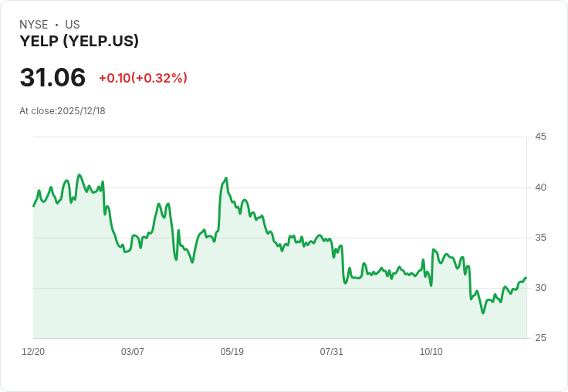Click the 45 value on price axis
Screen dimensions: 568x392
click(541, 137)
